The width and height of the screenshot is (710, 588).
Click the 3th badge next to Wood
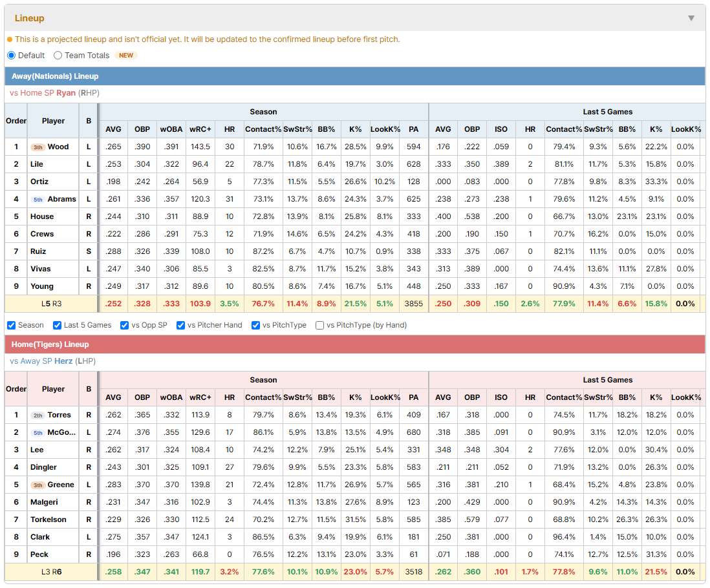pyautogui.click(x=38, y=147)
